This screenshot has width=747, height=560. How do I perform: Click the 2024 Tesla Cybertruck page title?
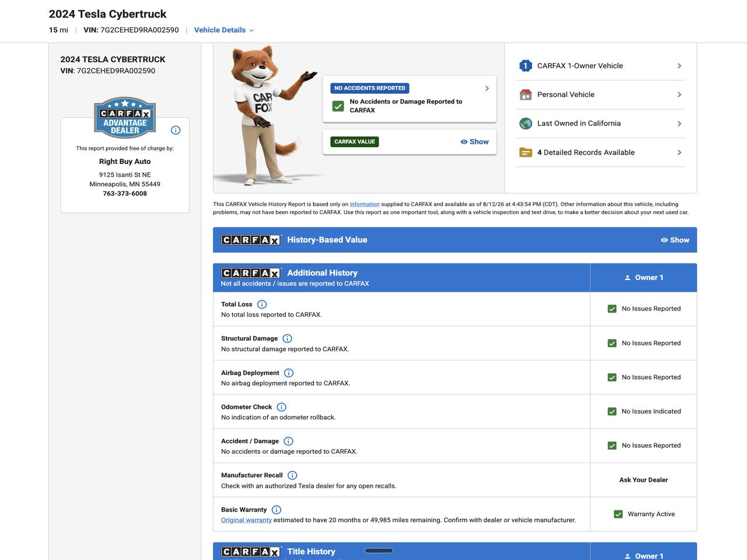107,14
